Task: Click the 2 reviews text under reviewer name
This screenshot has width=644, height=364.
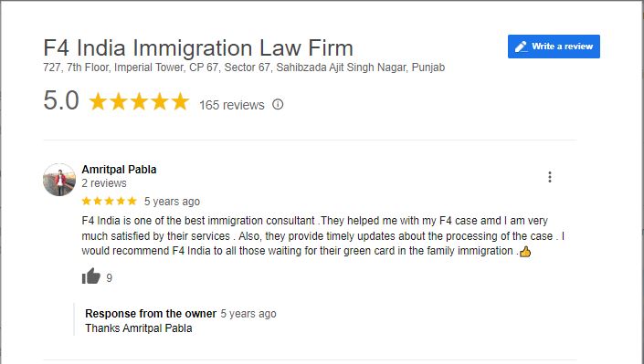Action: coord(104,183)
